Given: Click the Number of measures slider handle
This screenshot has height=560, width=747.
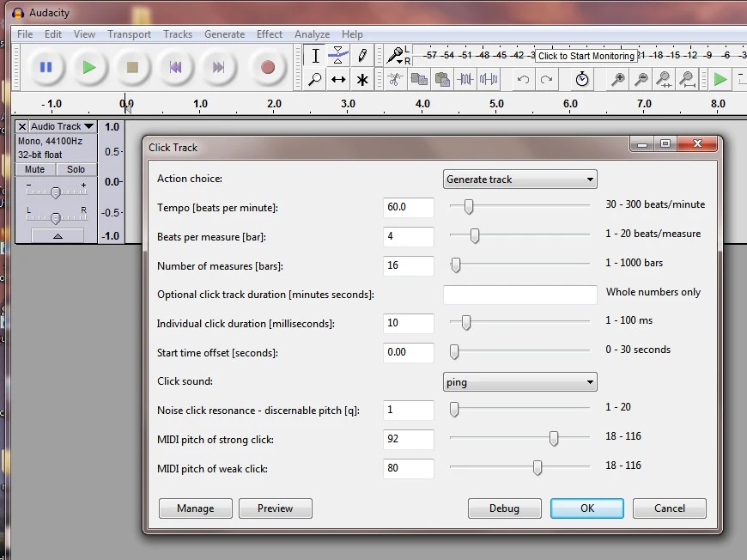Looking at the screenshot, I should (456, 265).
